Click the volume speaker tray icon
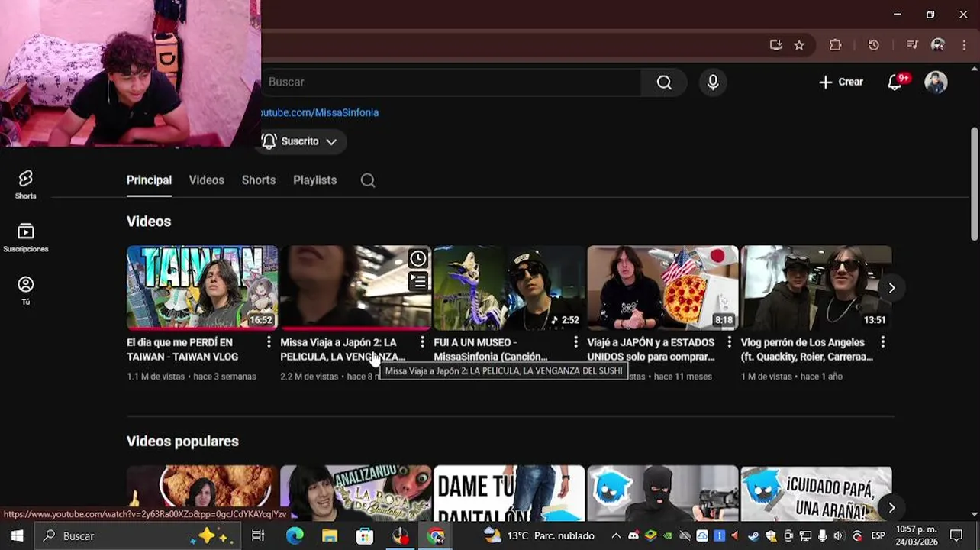This screenshot has width=980, height=550. click(839, 536)
